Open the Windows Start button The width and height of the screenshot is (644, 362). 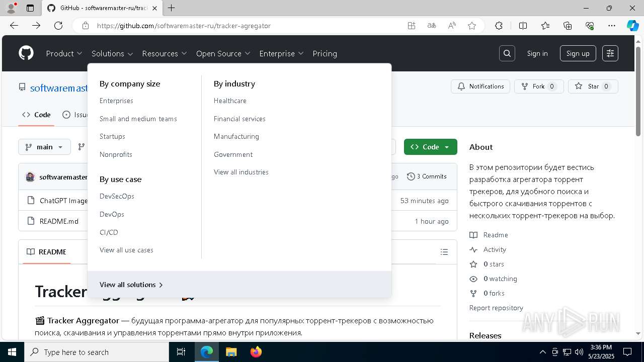[x=12, y=352]
